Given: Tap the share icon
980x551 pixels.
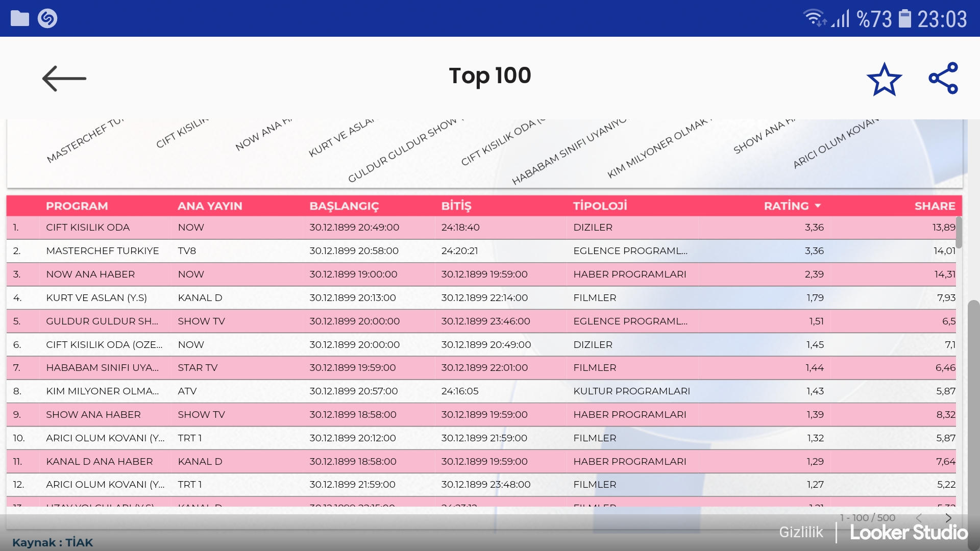Looking at the screenshot, I should (943, 78).
